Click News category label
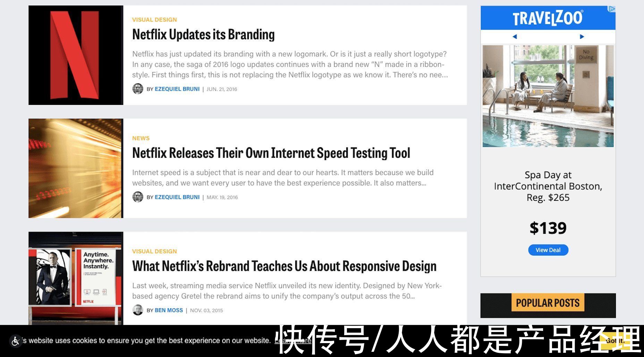644x357 pixels. point(141,138)
